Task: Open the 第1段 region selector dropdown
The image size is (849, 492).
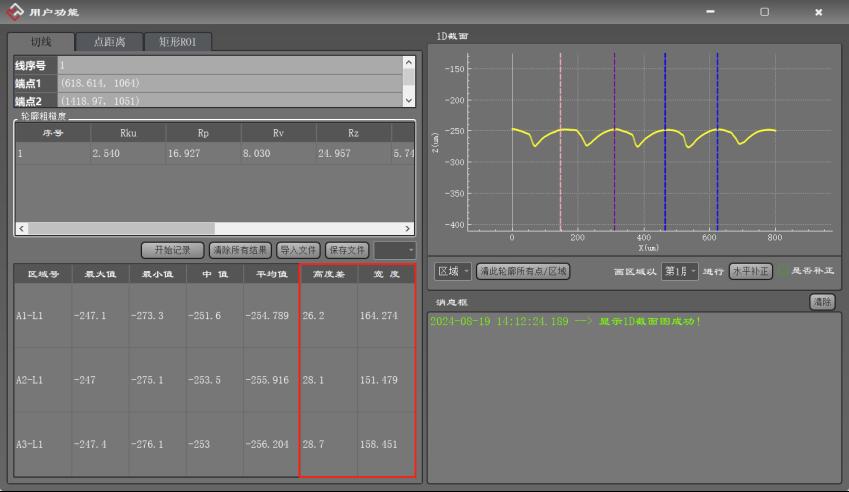Action: pos(680,271)
